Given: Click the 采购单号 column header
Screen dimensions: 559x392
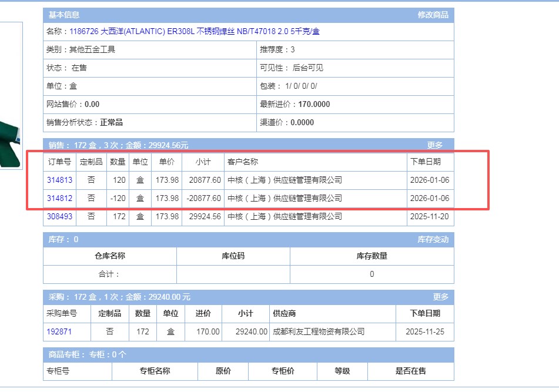Looking at the screenshot, I should pos(62,313).
